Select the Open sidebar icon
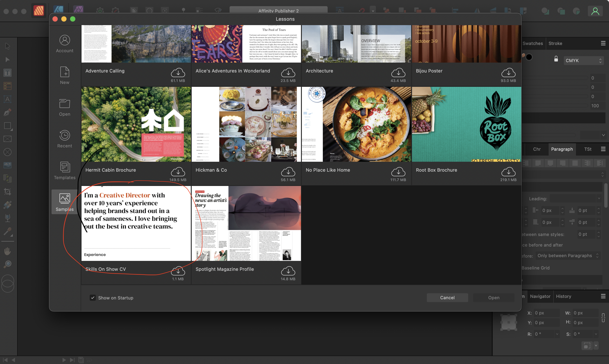The width and height of the screenshot is (609, 364). tap(65, 108)
